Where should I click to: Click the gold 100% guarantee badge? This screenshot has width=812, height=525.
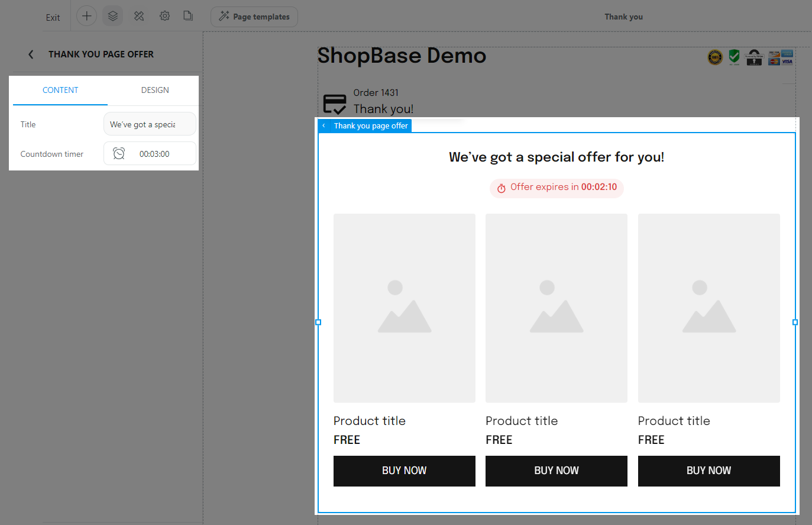715,57
